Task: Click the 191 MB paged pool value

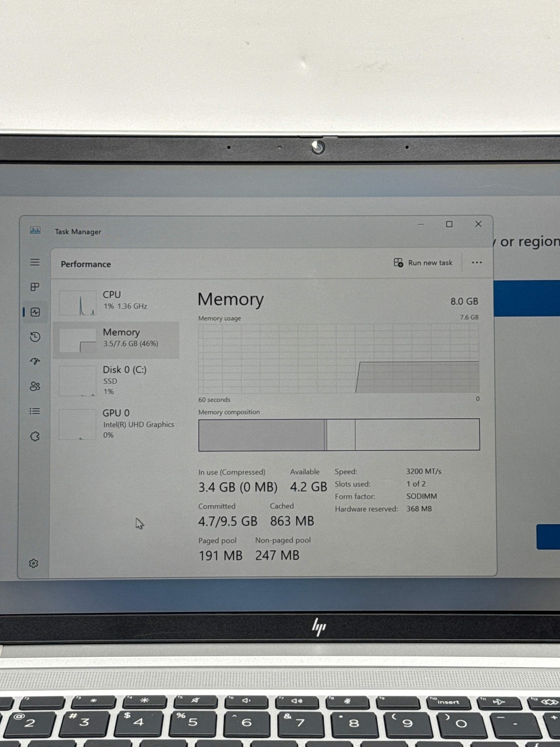Action: pos(221,556)
